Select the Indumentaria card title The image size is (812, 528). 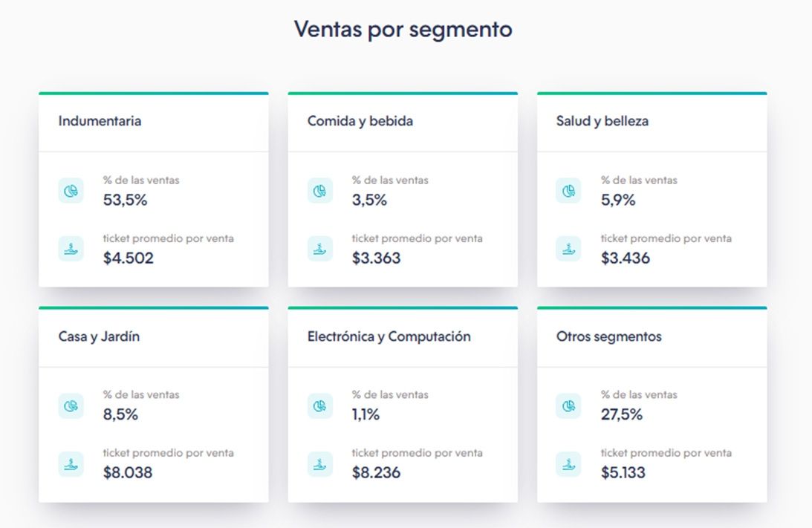pyautogui.click(x=100, y=121)
